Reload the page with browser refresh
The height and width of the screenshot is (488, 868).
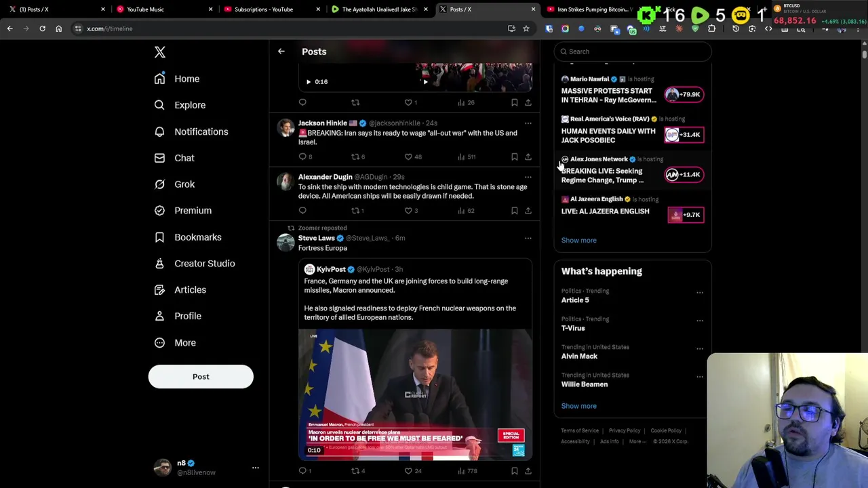click(x=42, y=28)
